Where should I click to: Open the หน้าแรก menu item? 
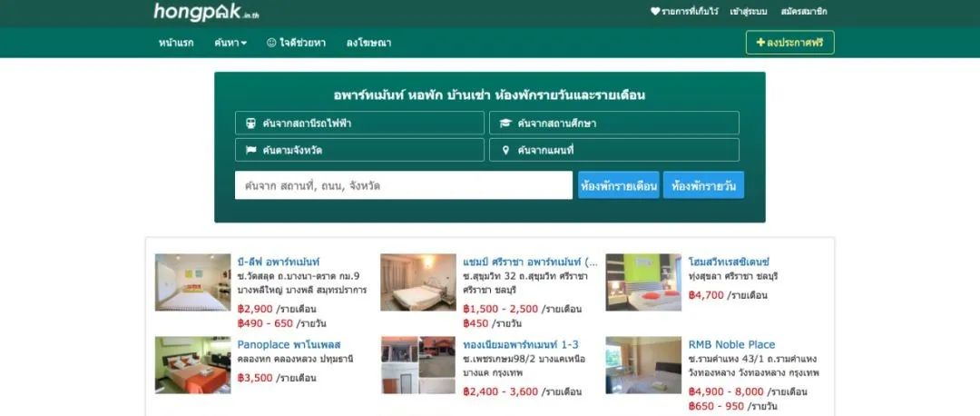point(176,44)
